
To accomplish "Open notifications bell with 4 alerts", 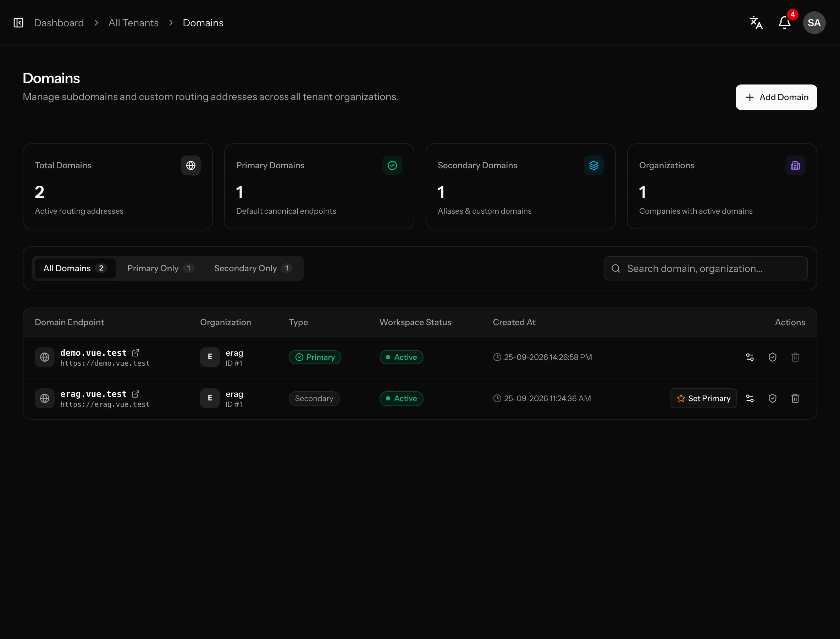I will pyautogui.click(x=785, y=23).
